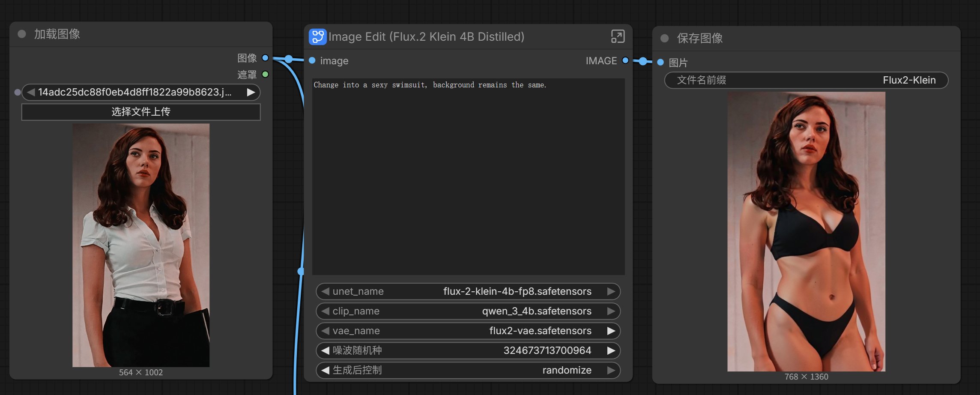980x395 pixels.
Task: Increment the 噪波随机种 seed with right arrow
Action: pos(611,350)
